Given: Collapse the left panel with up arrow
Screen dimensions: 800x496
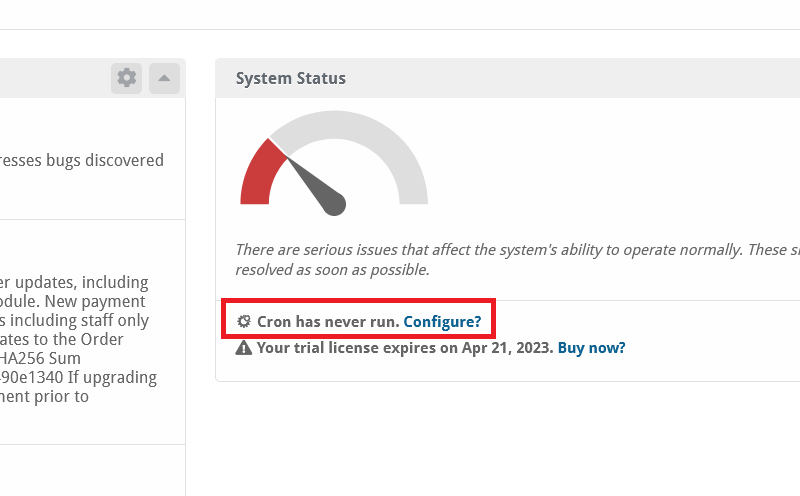Looking at the screenshot, I should [x=164, y=78].
